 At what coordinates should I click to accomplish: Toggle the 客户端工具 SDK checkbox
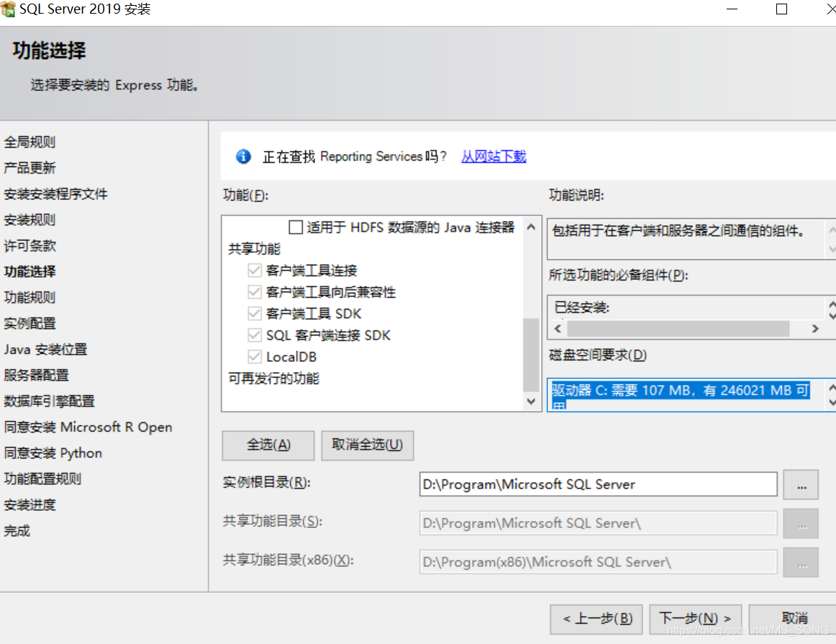coord(254,314)
